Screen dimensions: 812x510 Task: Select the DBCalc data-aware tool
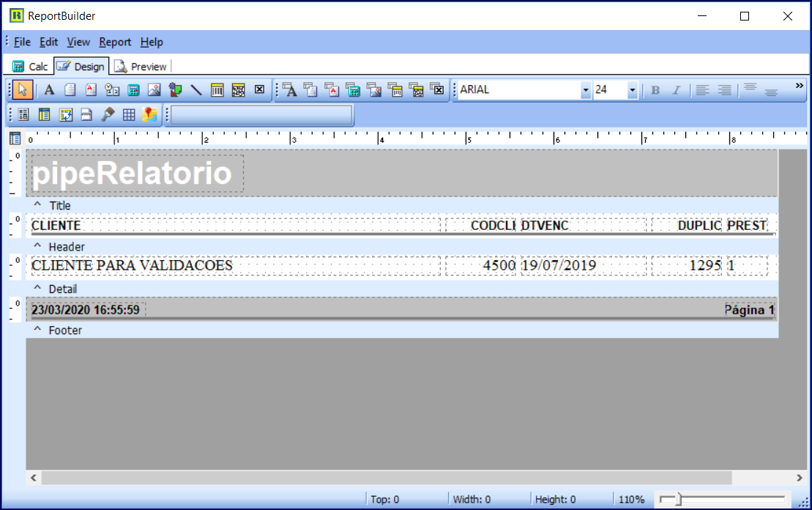[353, 90]
